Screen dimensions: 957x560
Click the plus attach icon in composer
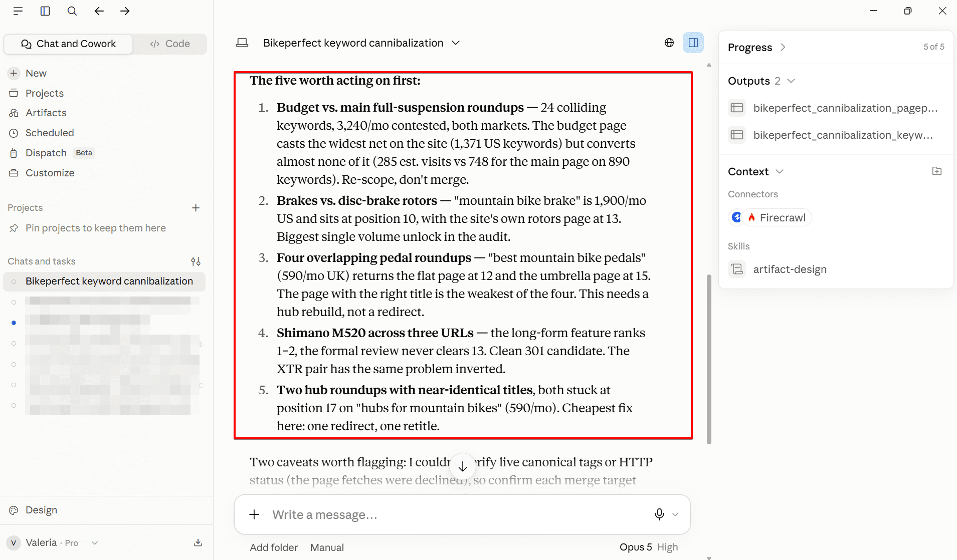click(255, 514)
